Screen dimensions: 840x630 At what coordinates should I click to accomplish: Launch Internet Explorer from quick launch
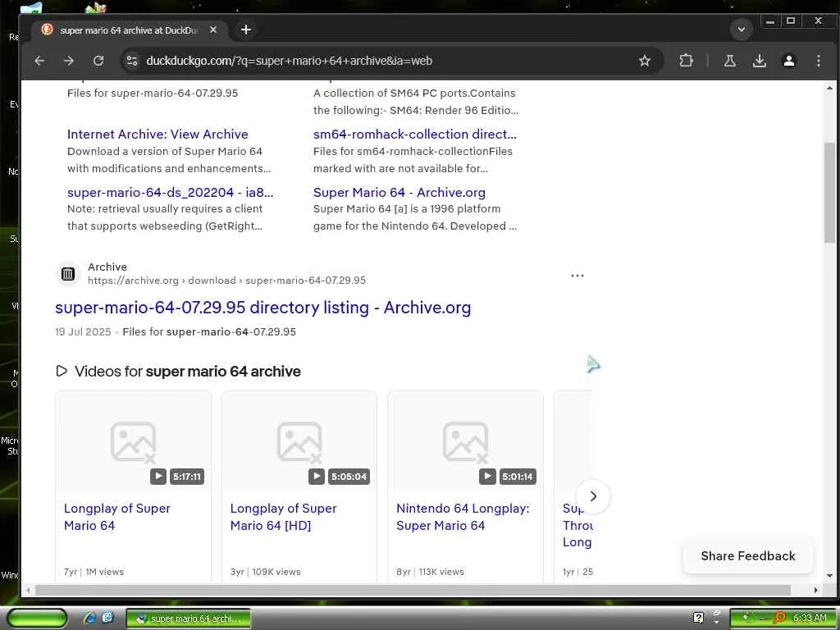coord(89,619)
